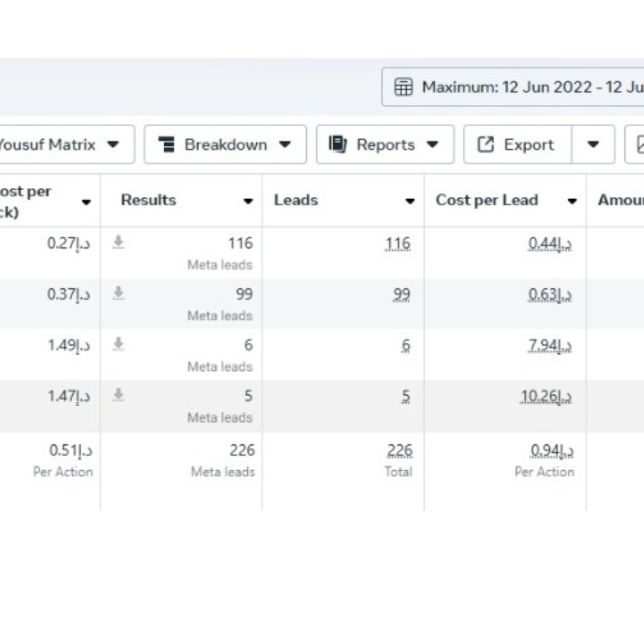This screenshot has width=644, height=644.
Task: Click download icon beside 6 Meta leads
Action: (119, 345)
